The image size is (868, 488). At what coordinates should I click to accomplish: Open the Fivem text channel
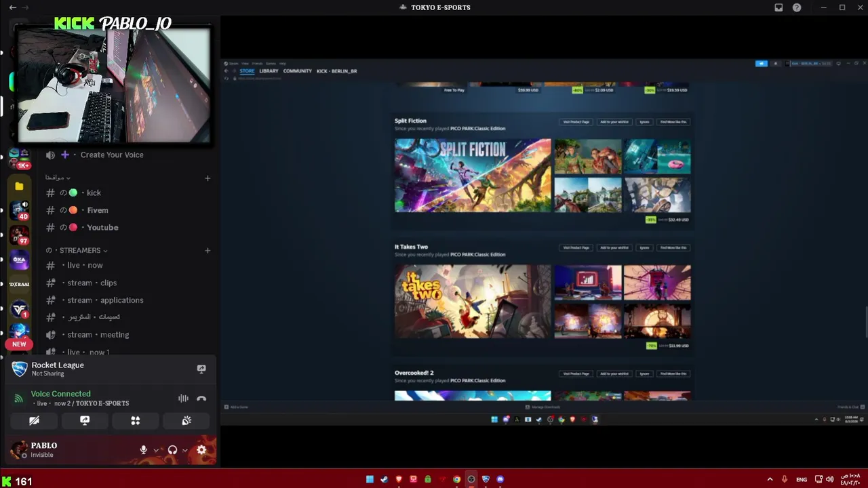(98, 210)
